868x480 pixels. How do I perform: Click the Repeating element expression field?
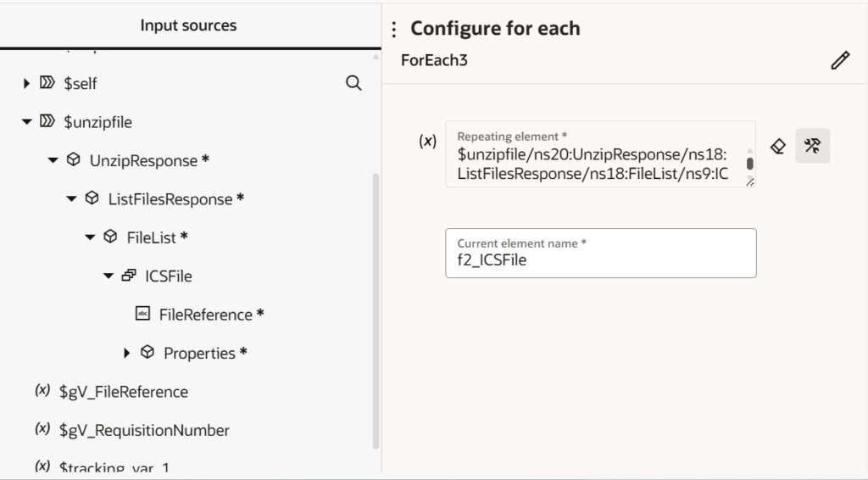tap(593, 163)
